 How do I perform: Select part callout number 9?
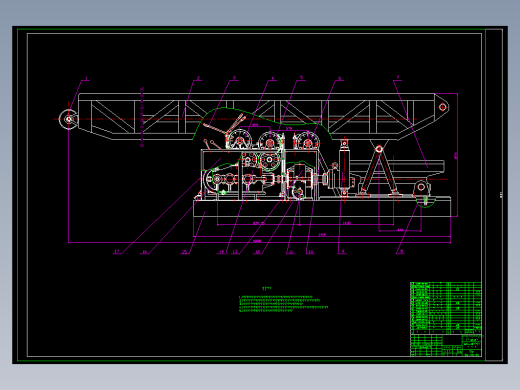click(343, 252)
